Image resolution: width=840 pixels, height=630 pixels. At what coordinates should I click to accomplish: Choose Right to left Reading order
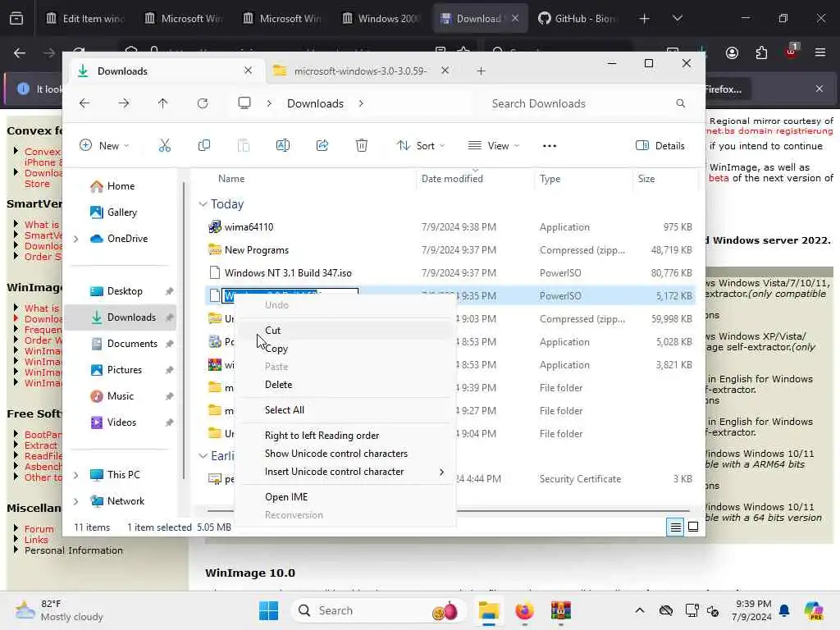tap(345, 436)
